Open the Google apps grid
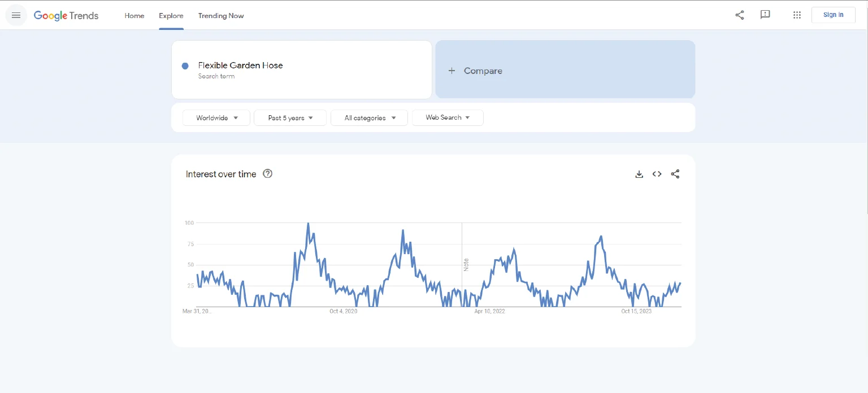Screen dimensions: 868x393 tap(797, 15)
